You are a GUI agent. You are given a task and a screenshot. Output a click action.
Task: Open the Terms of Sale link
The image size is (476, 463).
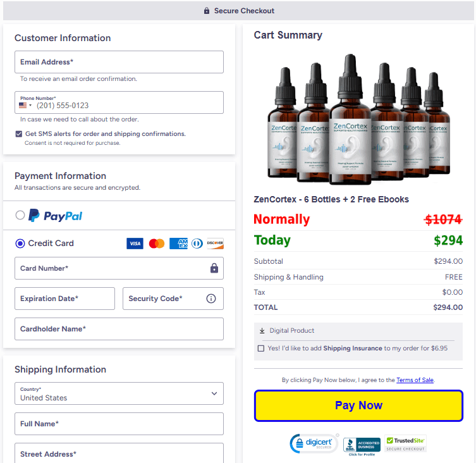pos(415,380)
